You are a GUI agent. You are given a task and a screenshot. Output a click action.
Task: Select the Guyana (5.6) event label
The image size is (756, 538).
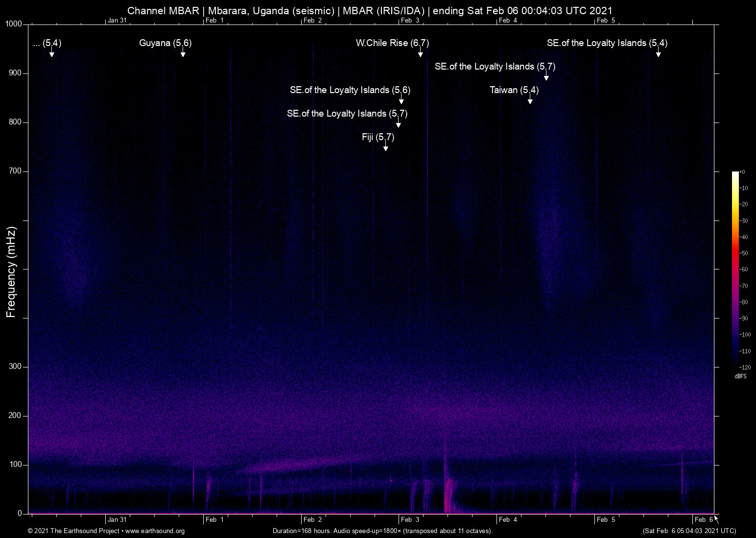165,43
